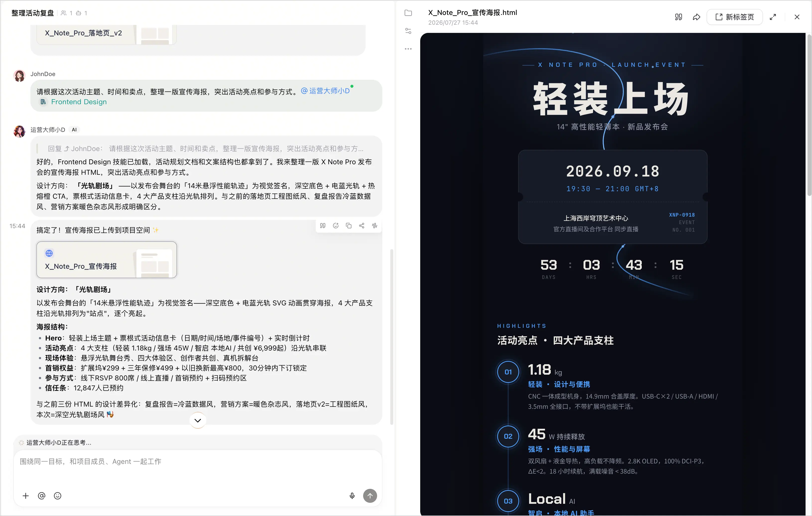Click the quote-reply icon on the message toolbar
The width and height of the screenshot is (812, 516).
point(323,226)
